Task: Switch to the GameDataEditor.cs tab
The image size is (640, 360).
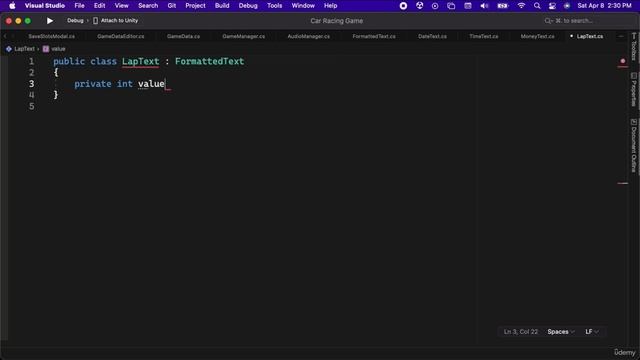Action: (x=120, y=36)
